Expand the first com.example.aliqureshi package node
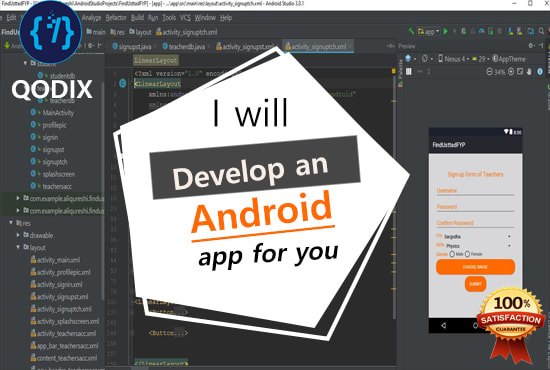 point(18,198)
